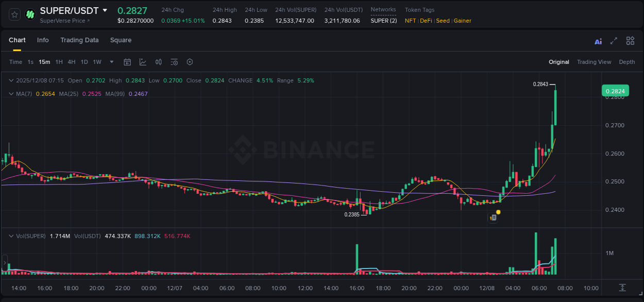Collapse the volume panel using its arrow
The height and width of the screenshot is (302, 644).
pyautogui.click(x=11, y=236)
